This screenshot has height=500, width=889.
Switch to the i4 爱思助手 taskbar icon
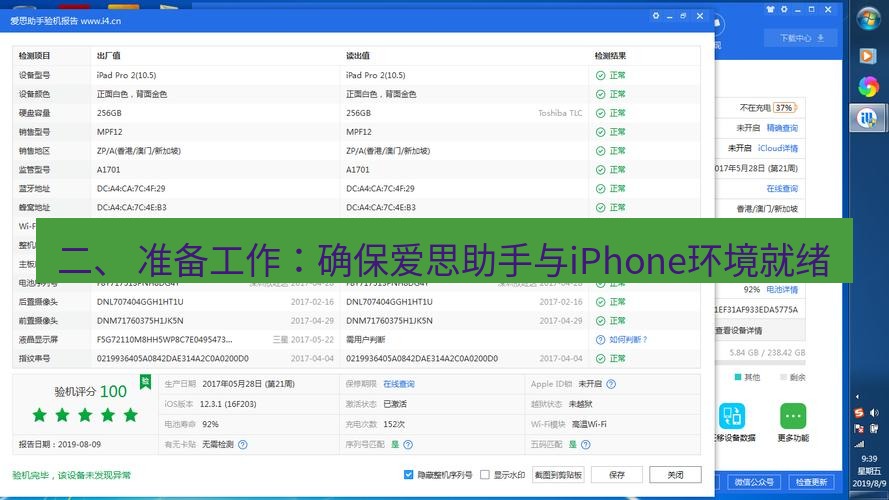point(867,118)
